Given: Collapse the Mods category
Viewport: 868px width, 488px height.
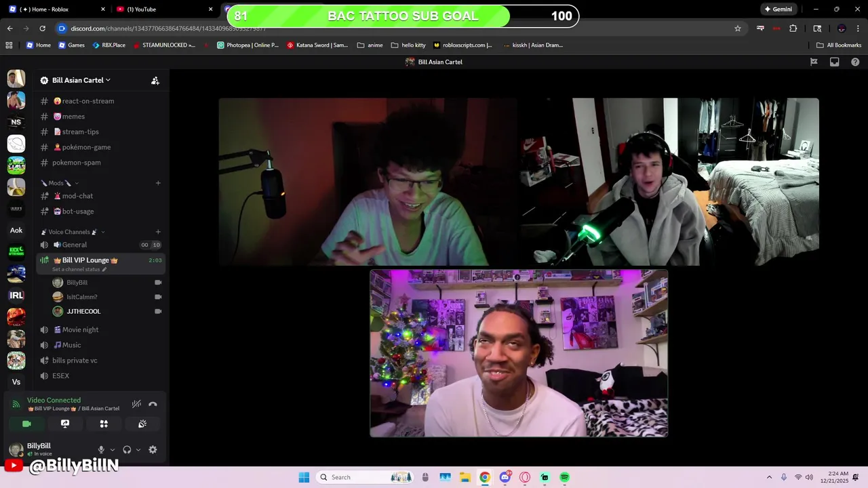Looking at the screenshot, I should 60,183.
